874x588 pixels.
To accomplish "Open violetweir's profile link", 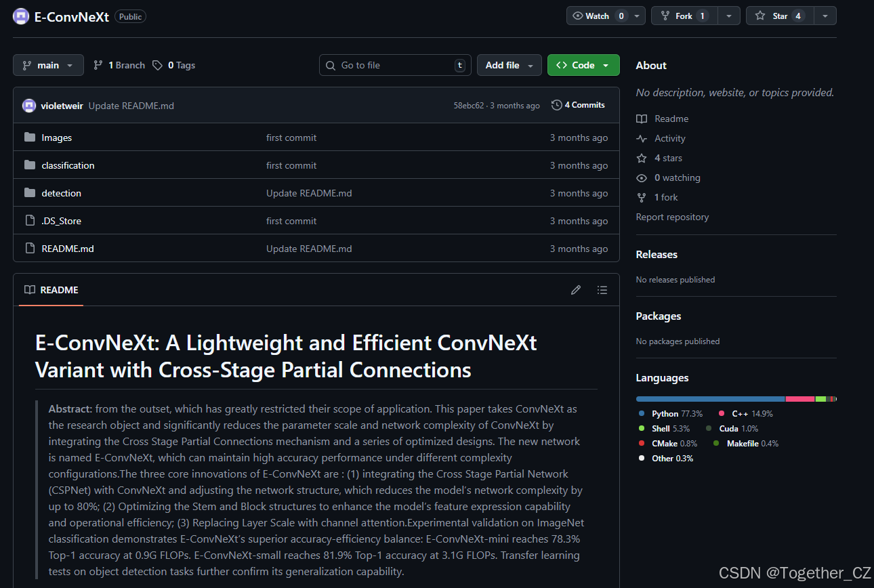I will 62,105.
